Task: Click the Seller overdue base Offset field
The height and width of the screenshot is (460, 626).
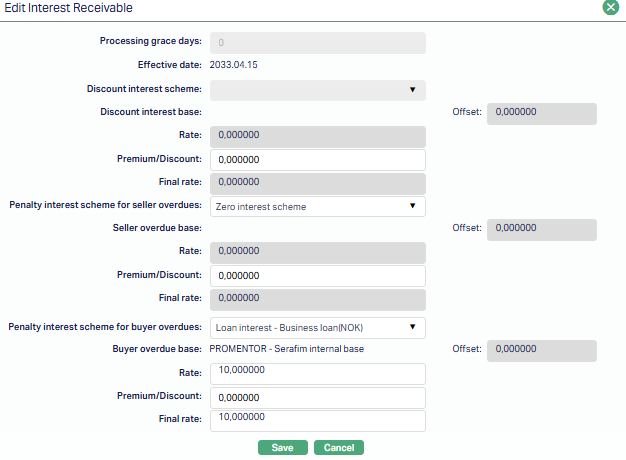Action: pyautogui.click(x=542, y=229)
